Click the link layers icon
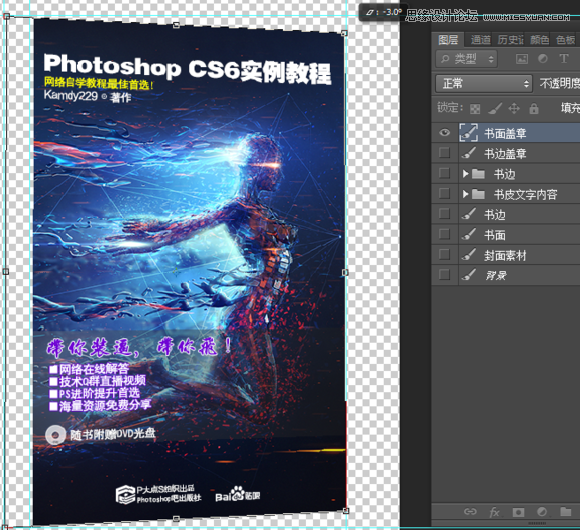The width and height of the screenshot is (580, 530). (x=470, y=512)
